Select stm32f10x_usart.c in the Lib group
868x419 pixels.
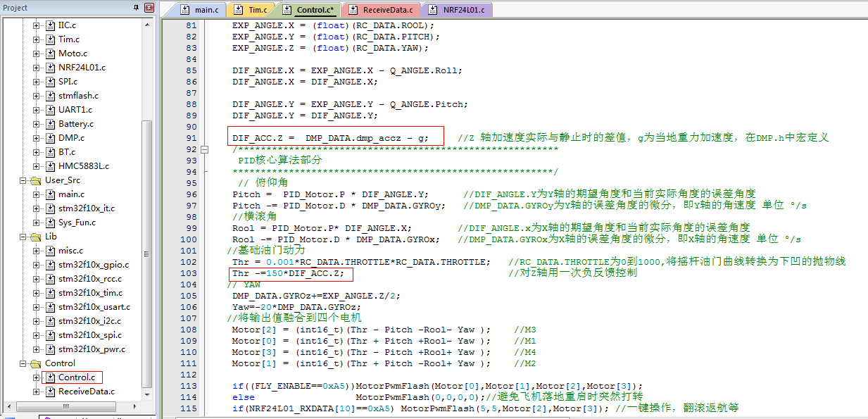[x=94, y=307]
